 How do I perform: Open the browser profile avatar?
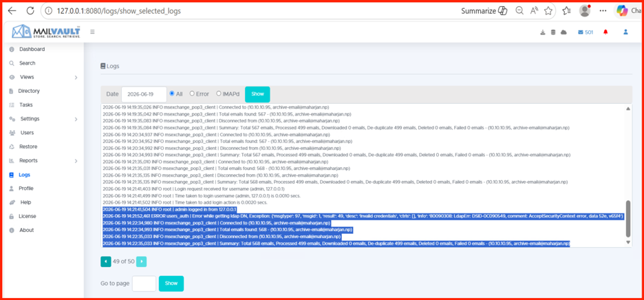[585, 11]
